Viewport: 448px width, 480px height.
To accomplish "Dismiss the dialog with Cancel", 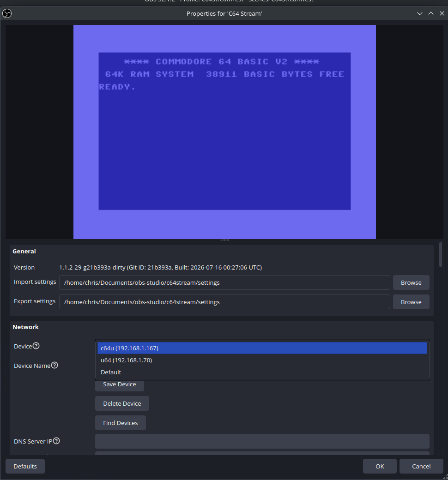I will click(x=421, y=466).
